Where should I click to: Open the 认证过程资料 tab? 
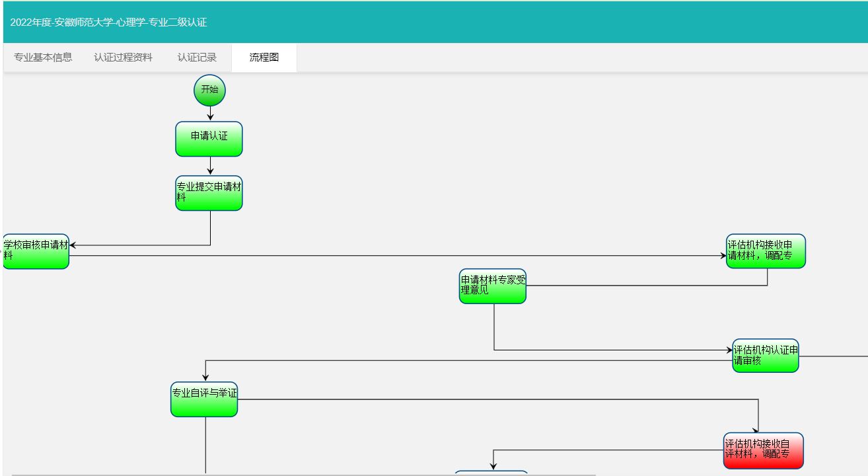coord(123,58)
